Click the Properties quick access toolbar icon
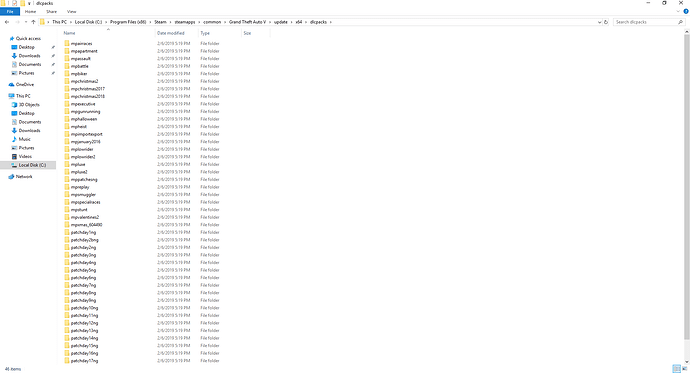The height and width of the screenshot is (373, 690). tap(15, 3)
